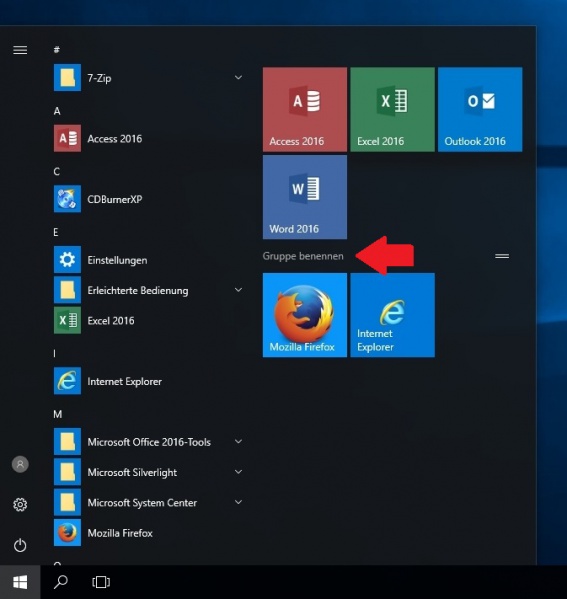Click the 'A' letter header
567x599 pixels.
57,111
